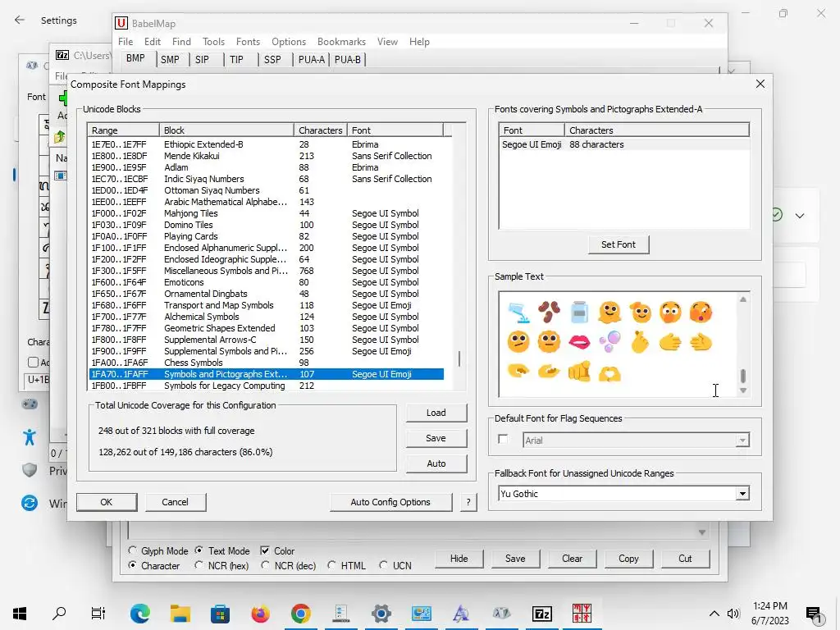Select the NCR (dec) radio button
Viewport: 840px width, 630px height.
coord(265,565)
